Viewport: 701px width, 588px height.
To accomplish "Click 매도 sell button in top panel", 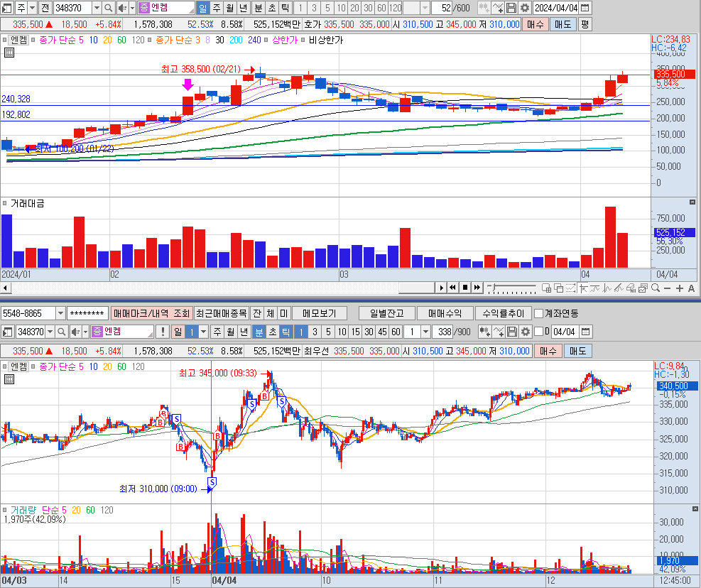I will tap(563, 24).
